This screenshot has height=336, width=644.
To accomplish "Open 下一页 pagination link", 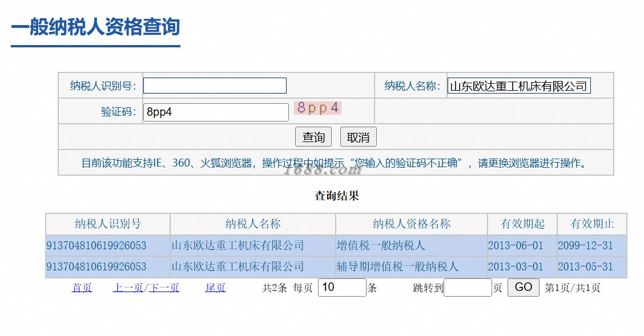I will click(164, 288).
